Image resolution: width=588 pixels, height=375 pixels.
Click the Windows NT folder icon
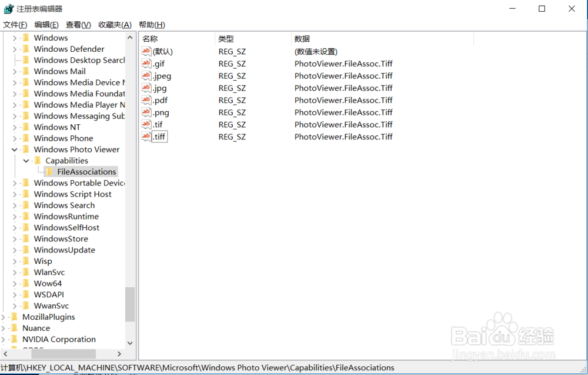pos(26,127)
